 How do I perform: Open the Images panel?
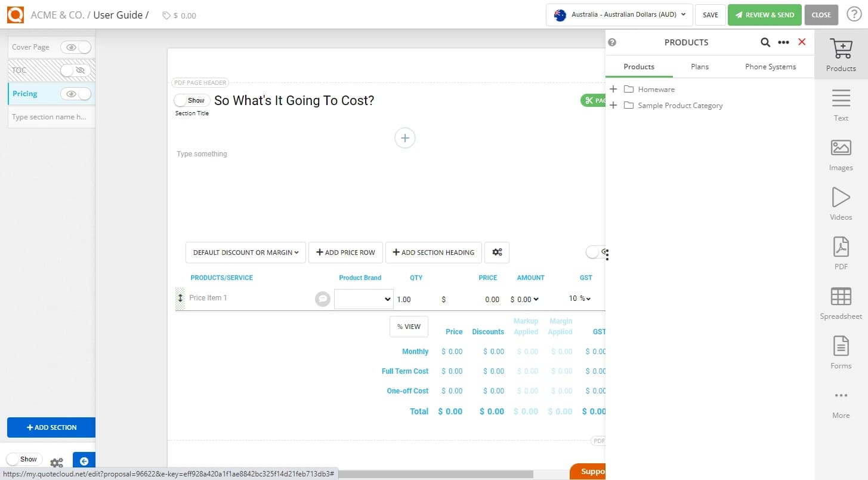(x=841, y=154)
